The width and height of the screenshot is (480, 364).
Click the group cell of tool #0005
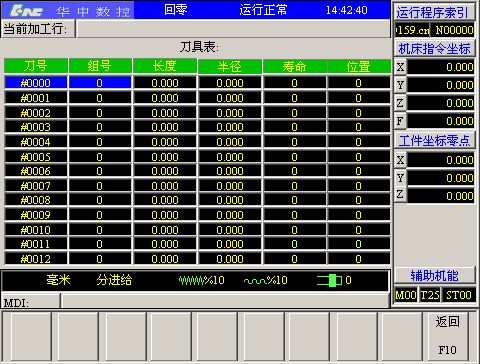(x=100, y=157)
